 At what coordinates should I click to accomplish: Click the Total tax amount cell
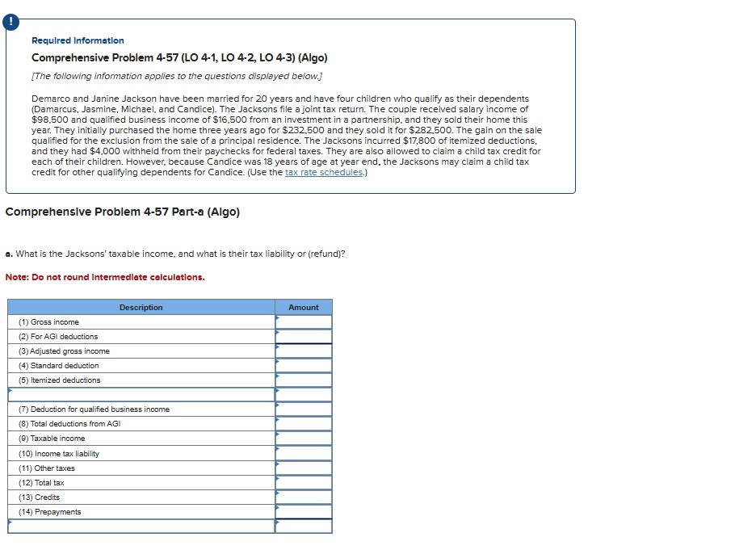(305, 482)
